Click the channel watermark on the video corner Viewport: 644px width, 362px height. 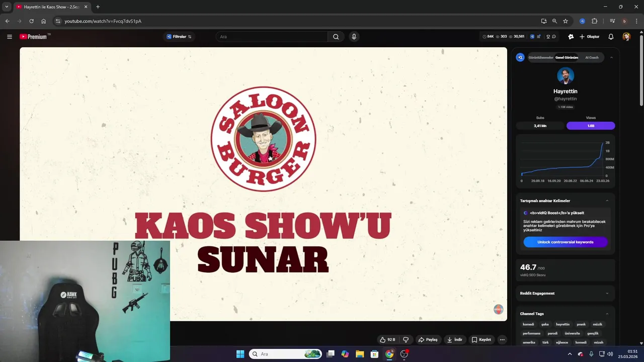[498, 309]
